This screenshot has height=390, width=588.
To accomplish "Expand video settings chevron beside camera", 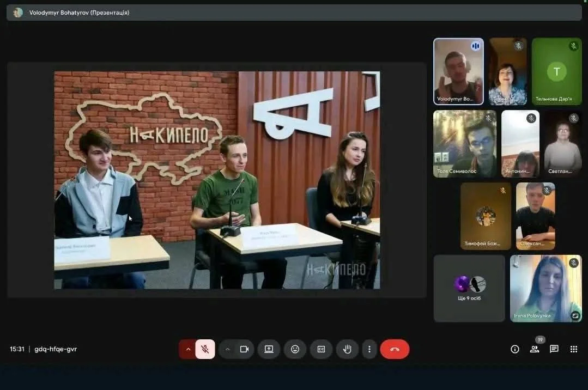I will 228,349.
